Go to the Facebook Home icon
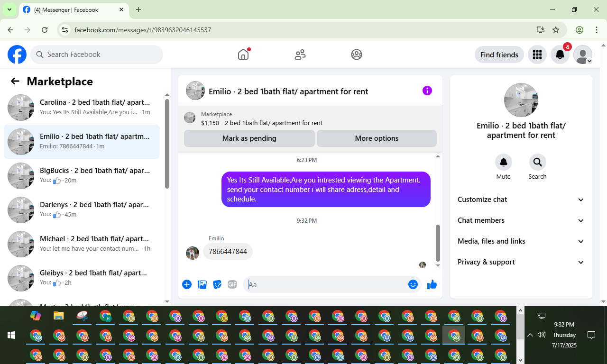The image size is (607, 364). pos(243,55)
